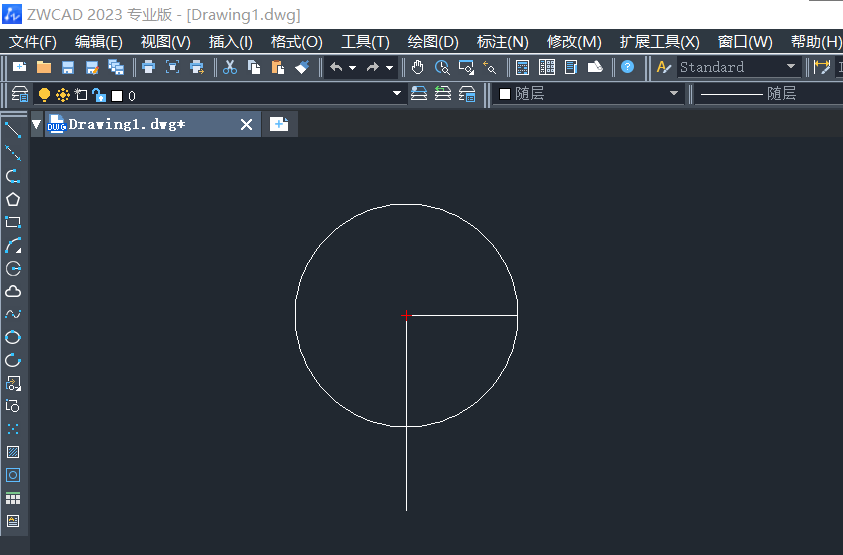The width and height of the screenshot is (843, 555).
Task: Click the Zoom previous icon
Action: click(x=490, y=67)
